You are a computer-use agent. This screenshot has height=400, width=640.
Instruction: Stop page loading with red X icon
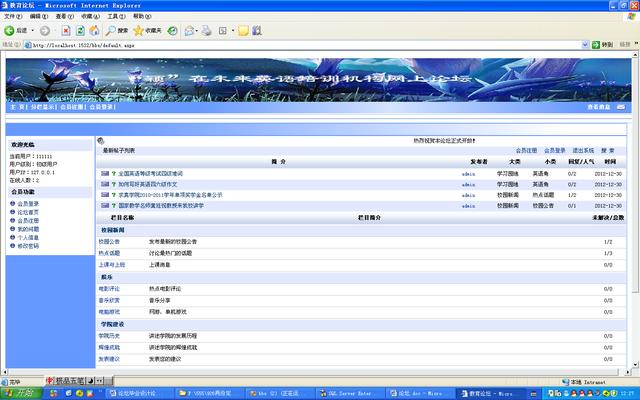pyautogui.click(x=66, y=31)
